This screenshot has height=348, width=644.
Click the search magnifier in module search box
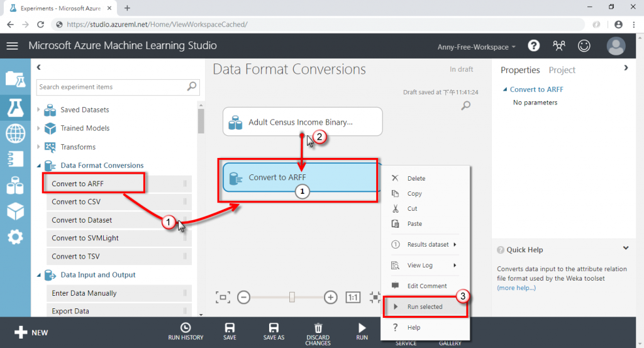[192, 87]
